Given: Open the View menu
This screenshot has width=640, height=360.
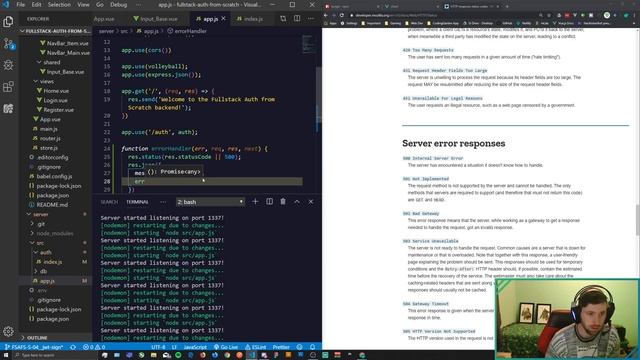Looking at the screenshot, I should [x=83, y=4].
